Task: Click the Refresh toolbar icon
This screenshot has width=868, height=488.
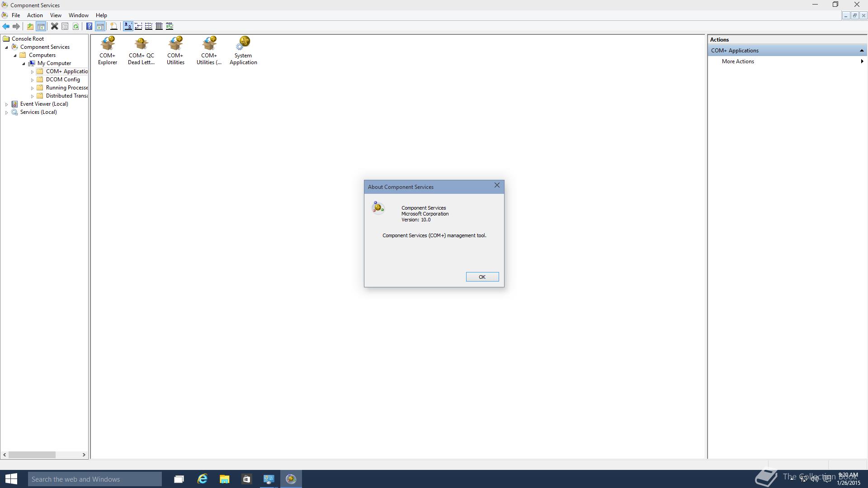Action: tap(76, 26)
